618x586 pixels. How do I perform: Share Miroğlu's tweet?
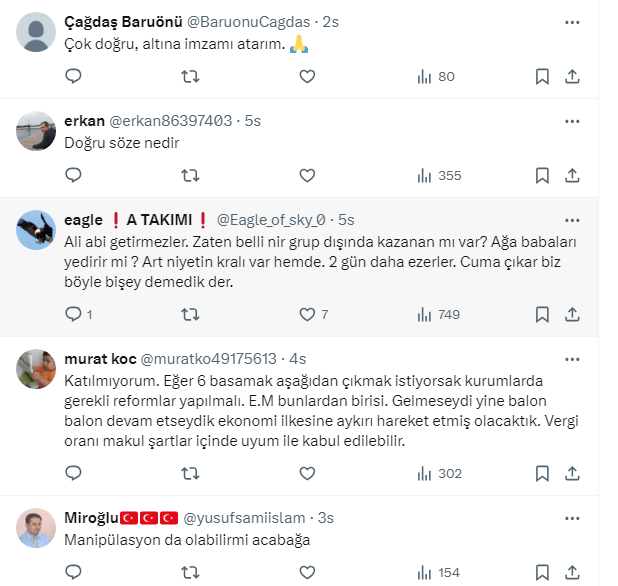(572, 573)
